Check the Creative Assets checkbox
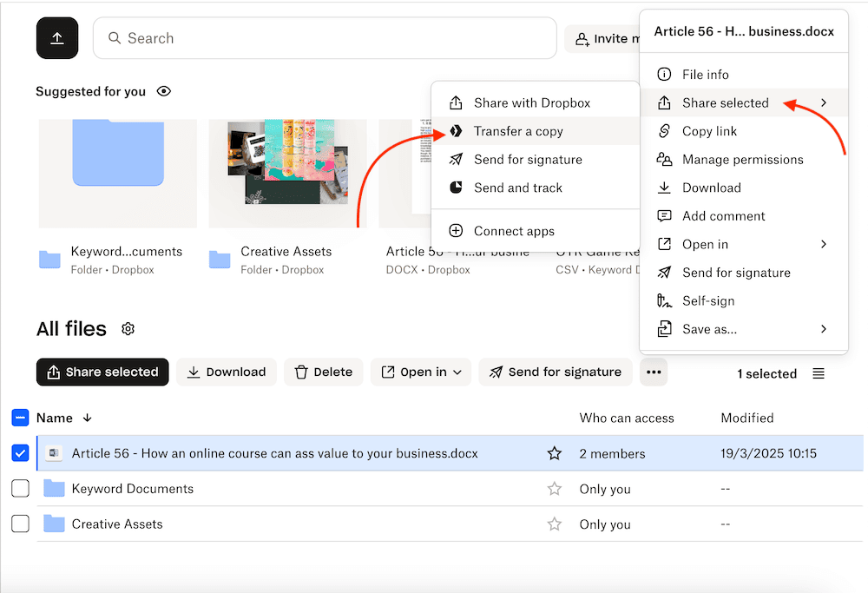Screen dimensions: 868x593 20,524
